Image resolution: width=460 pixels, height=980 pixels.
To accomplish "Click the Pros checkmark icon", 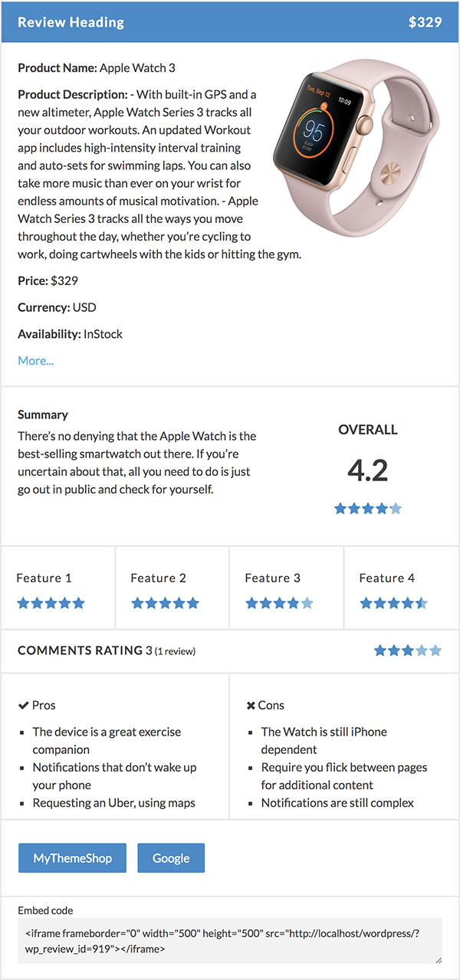I will pyautogui.click(x=23, y=705).
